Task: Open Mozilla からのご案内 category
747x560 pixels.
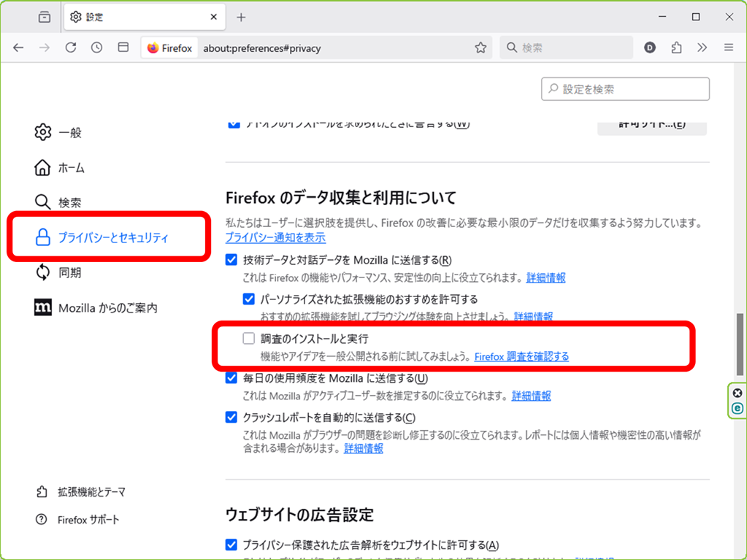Action: pyautogui.click(x=96, y=307)
